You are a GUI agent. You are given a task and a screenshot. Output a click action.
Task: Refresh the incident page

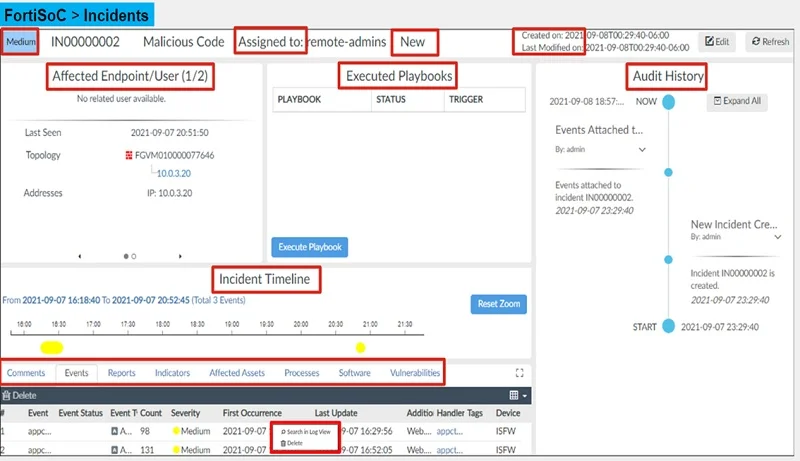(x=770, y=41)
